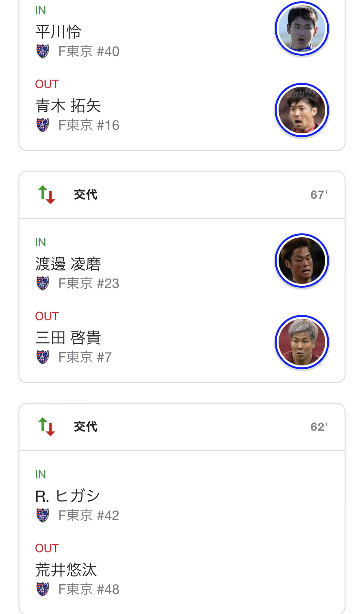Open R. ヒガシ player name
364x614 pixels.
68,496
